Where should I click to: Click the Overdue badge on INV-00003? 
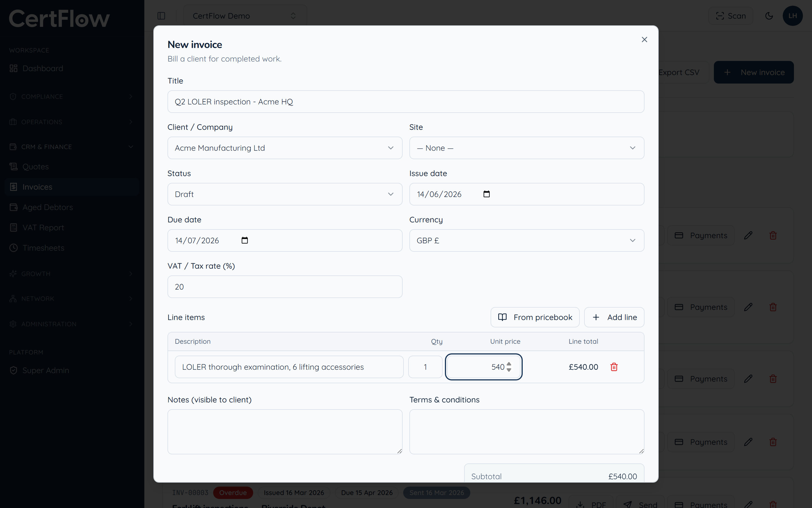[233, 492]
